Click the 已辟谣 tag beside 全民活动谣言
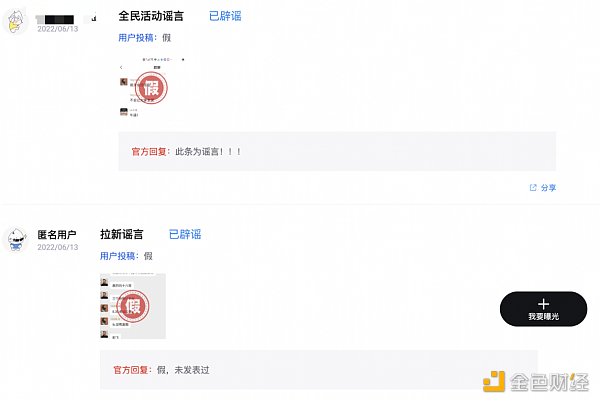Viewport: 600px width, 403px height. [x=225, y=16]
